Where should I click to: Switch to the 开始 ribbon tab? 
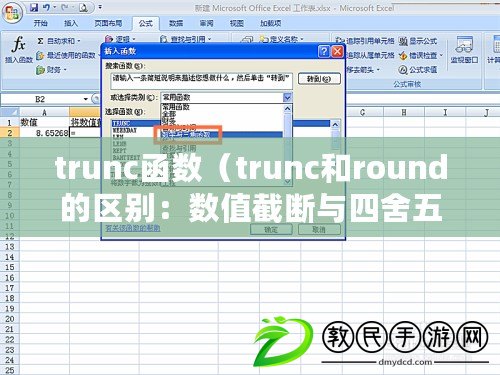coord(41,23)
